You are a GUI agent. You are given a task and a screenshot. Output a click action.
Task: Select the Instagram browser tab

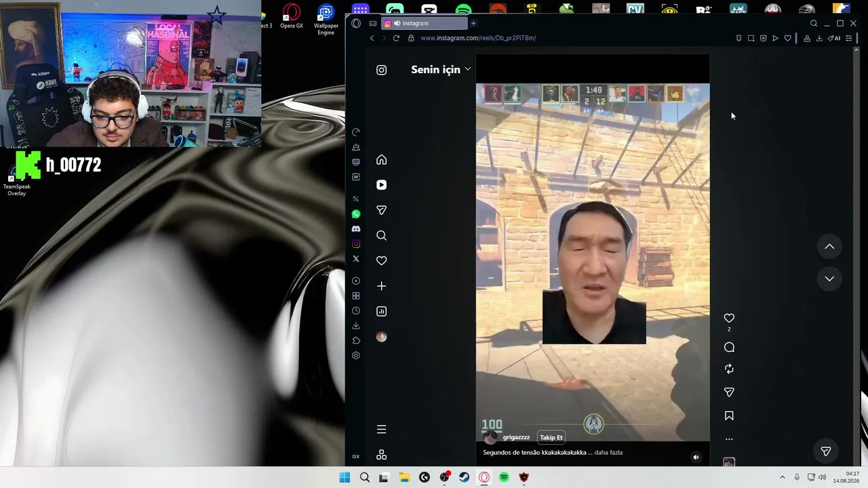pos(425,24)
